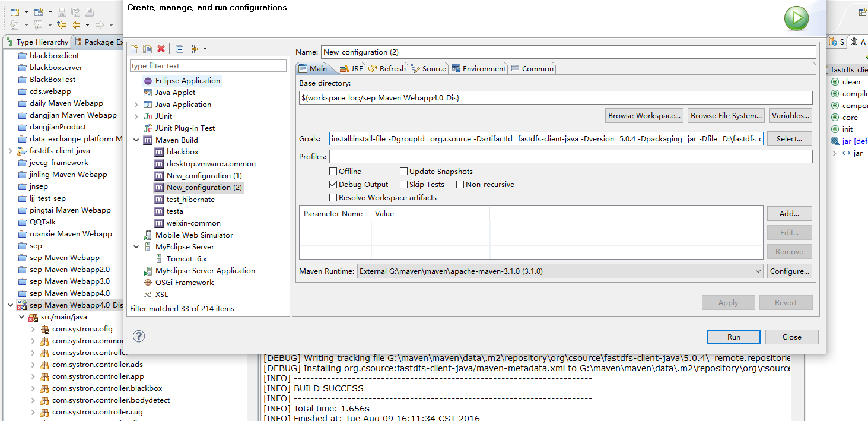Expand the com.systron.cofig package
Screen dimensions: 868x421
[33, 329]
